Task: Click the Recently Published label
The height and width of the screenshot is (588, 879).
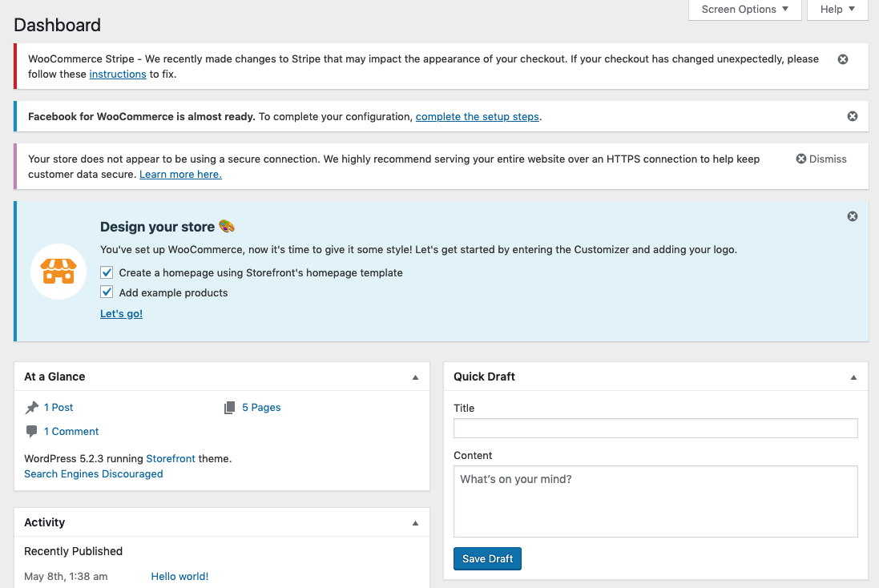Action: coord(74,552)
